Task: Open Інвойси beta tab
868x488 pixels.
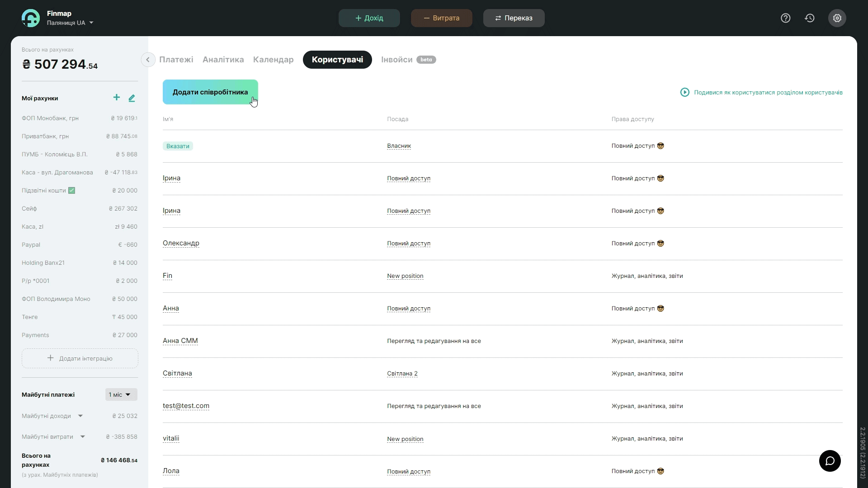Action: tap(409, 60)
